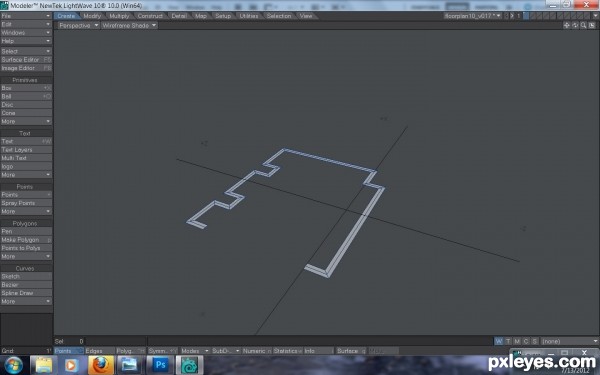Toggle Weight map mode W button
This screenshot has height=375, width=600.
pos(499,341)
